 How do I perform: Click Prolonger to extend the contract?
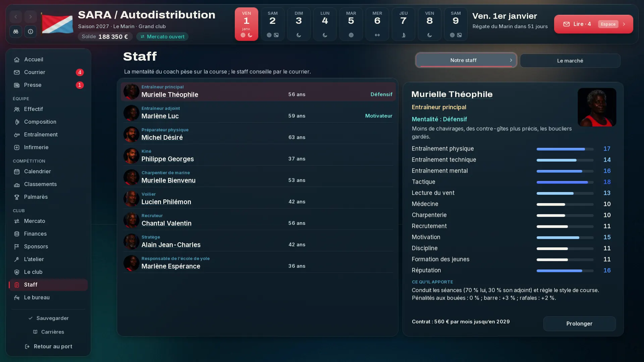click(x=579, y=324)
